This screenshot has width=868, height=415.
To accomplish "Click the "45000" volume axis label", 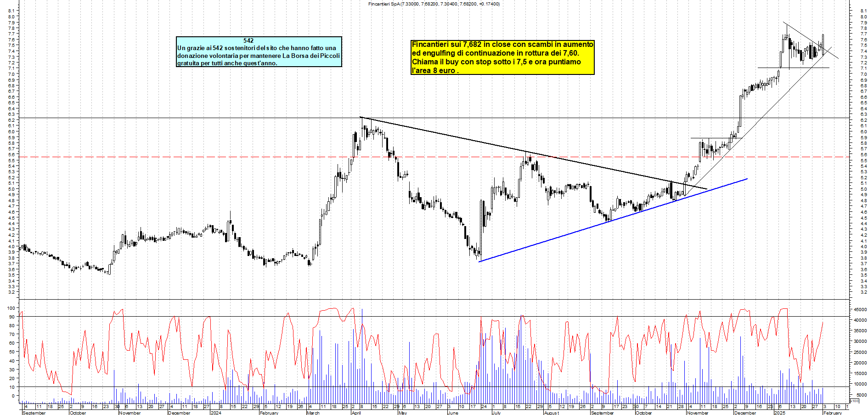I will (860, 310).
